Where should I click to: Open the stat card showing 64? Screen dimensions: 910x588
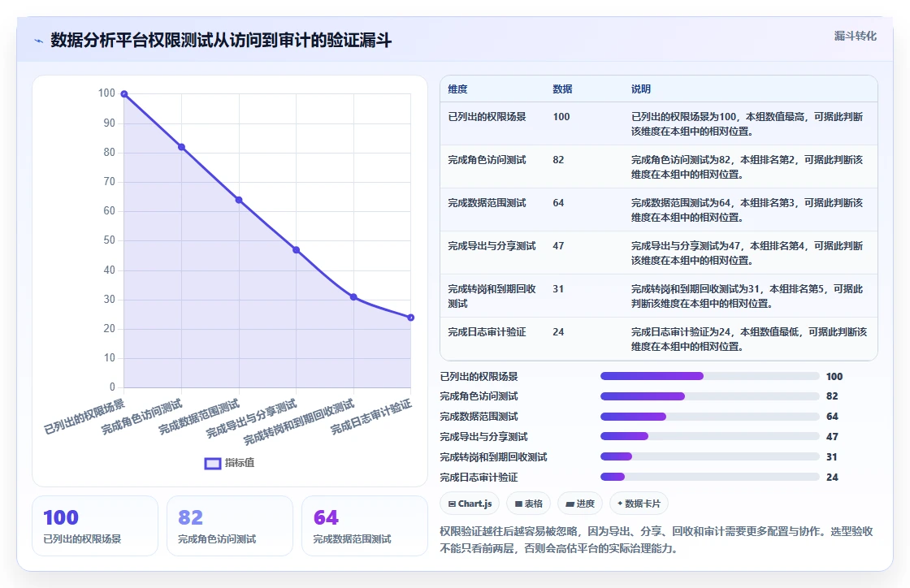(x=365, y=526)
